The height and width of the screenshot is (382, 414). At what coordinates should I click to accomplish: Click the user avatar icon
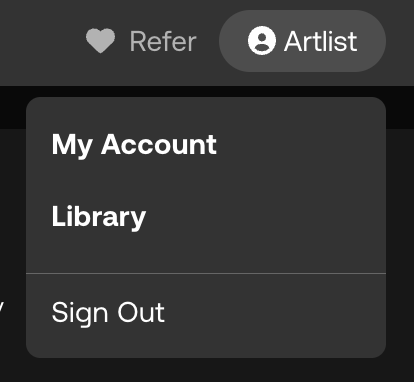pyautogui.click(x=262, y=40)
